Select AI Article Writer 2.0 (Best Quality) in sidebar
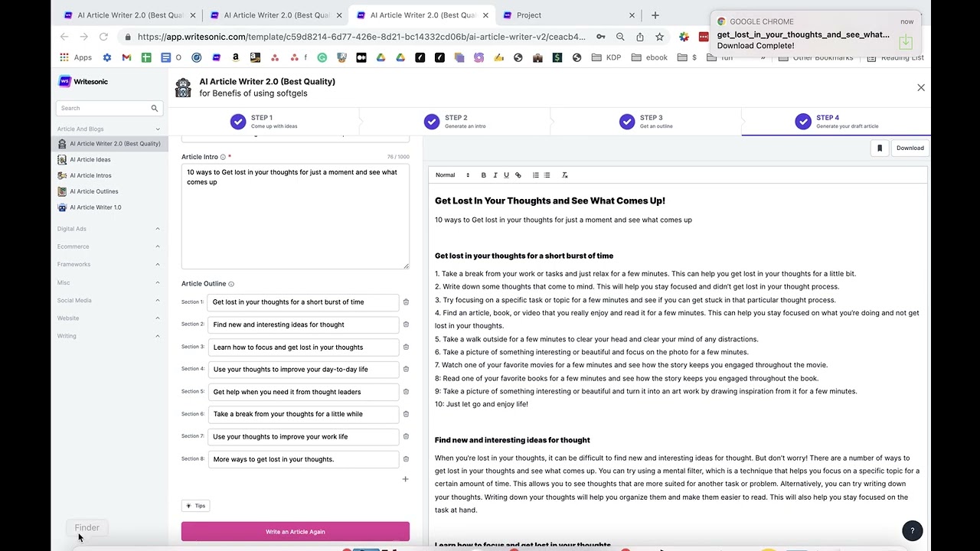Viewport: 980px width, 551px height. (x=109, y=144)
